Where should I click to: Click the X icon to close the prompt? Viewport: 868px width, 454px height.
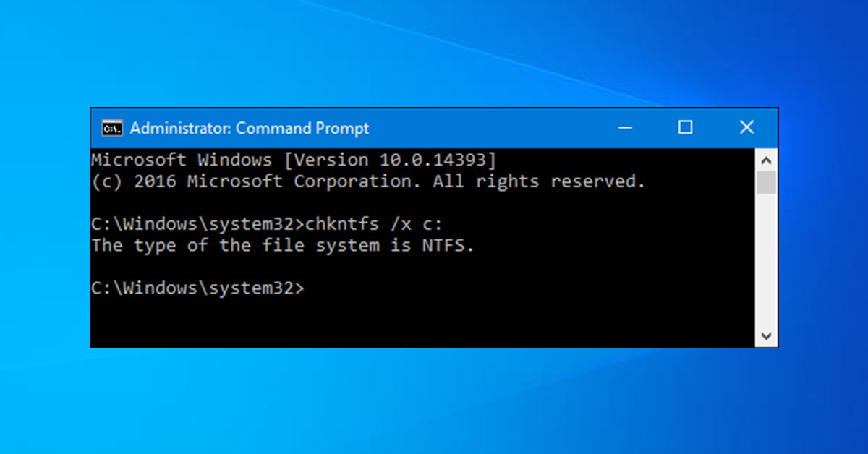(x=746, y=127)
